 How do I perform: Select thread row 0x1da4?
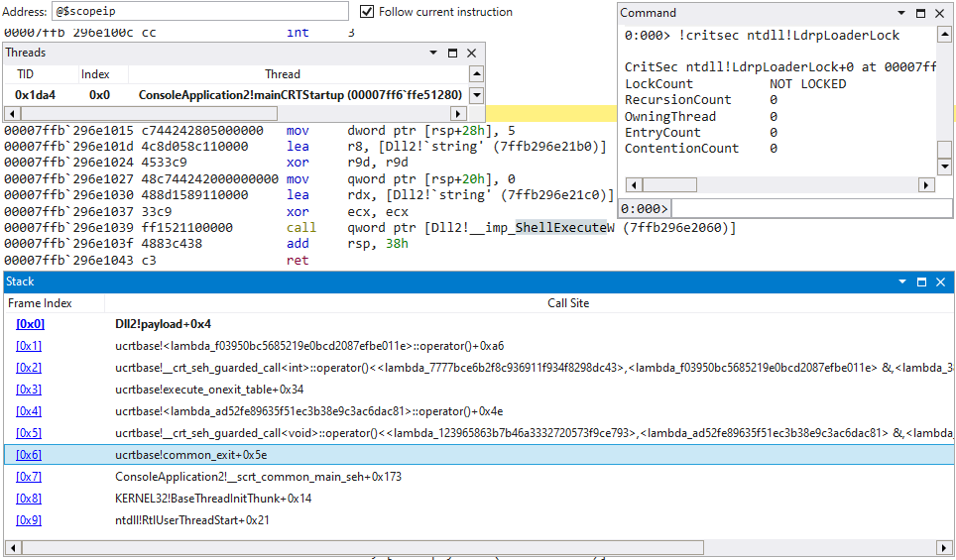[237, 95]
